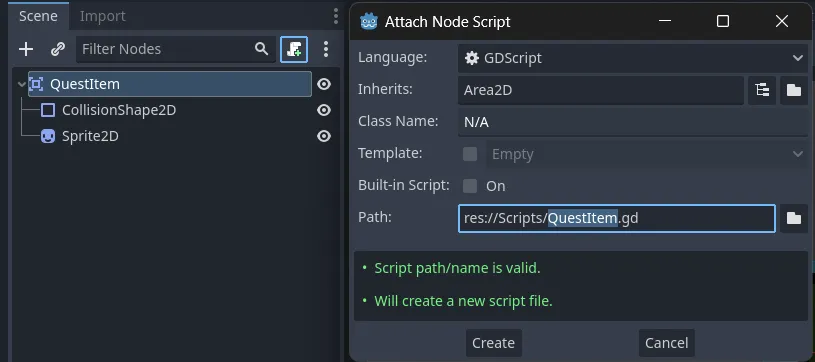Click the 'Built-in Script:' label
The height and width of the screenshot is (362, 815).
click(x=404, y=185)
